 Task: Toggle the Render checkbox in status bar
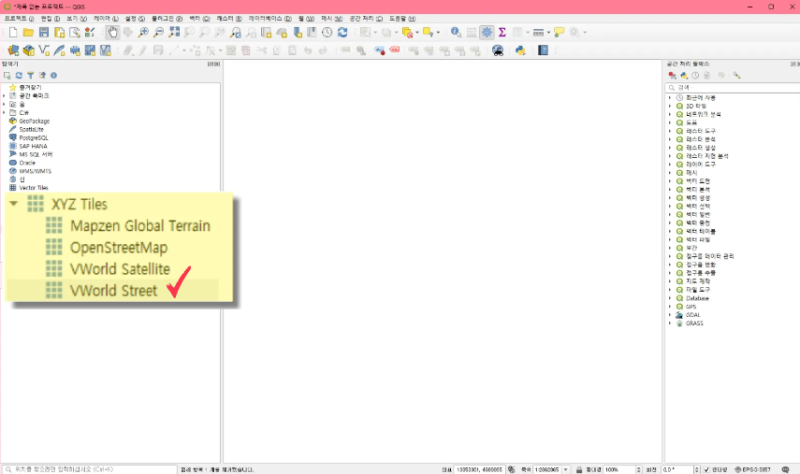coord(707,469)
